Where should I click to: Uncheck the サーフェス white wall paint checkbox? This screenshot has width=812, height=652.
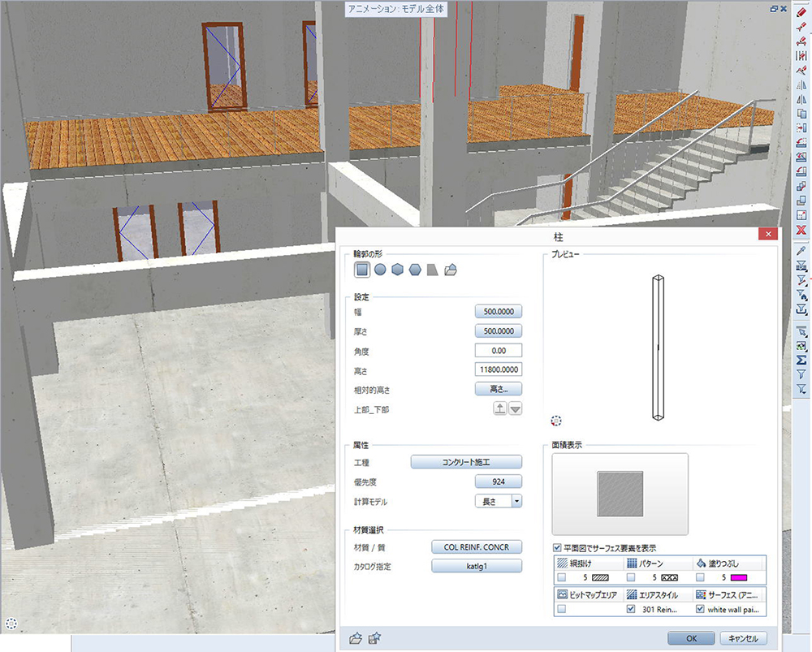tap(700, 609)
